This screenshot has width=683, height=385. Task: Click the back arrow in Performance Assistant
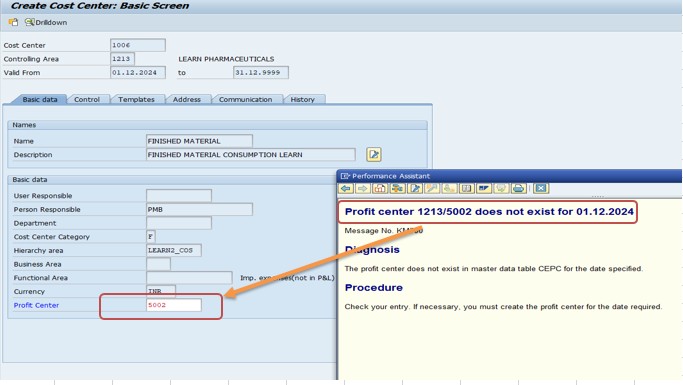click(x=346, y=188)
